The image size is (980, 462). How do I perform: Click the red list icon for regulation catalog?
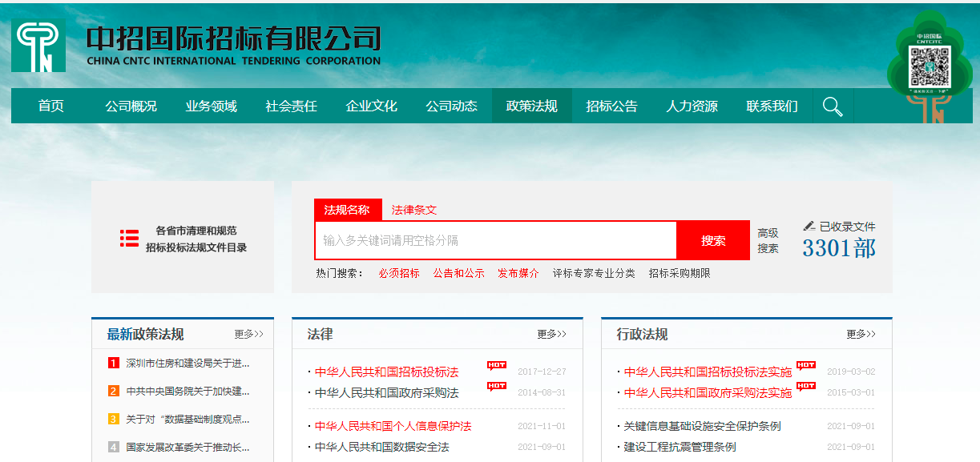coord(129,238)
